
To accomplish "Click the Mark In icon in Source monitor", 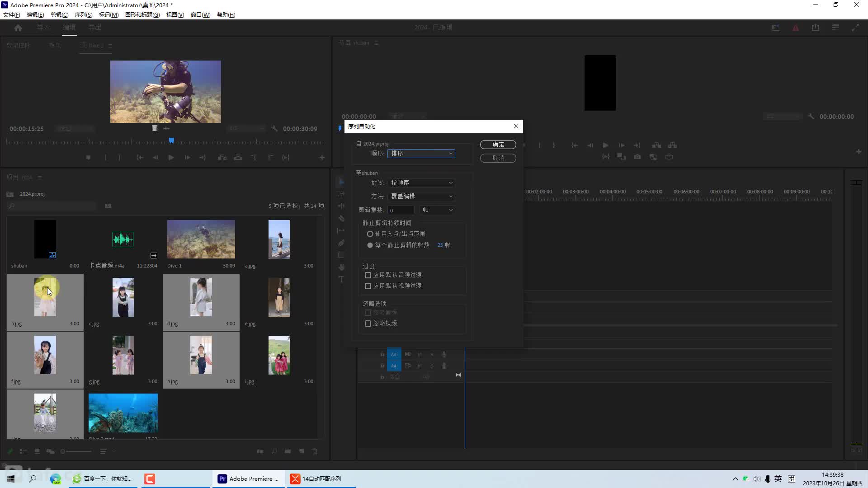I will pyautogui.click(x=105, y=158).
